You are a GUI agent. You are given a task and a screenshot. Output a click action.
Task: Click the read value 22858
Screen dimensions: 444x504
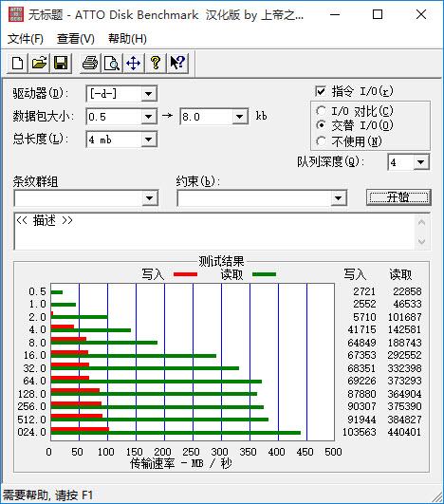pos(407,291)
